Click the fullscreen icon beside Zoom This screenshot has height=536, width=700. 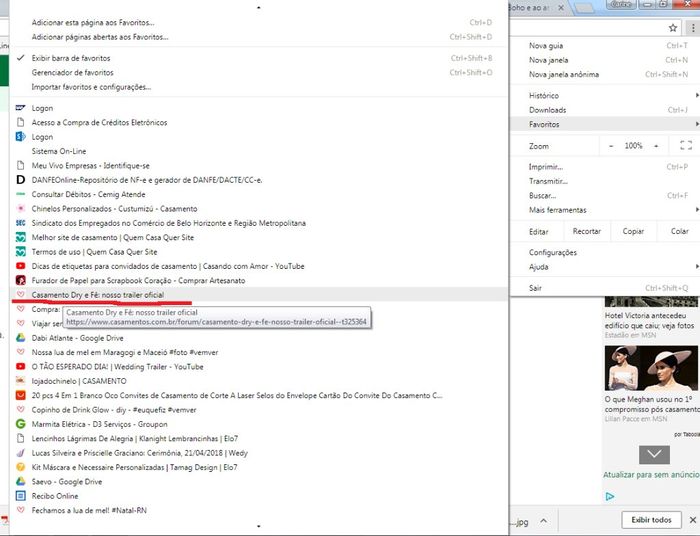coord(686,145)
